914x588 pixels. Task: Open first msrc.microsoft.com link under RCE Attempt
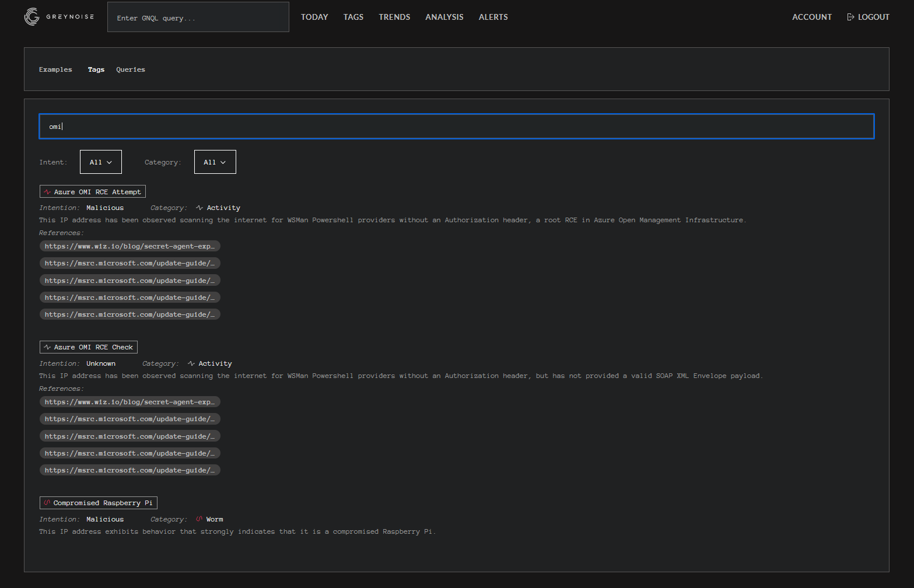click(x=130, y=263)
